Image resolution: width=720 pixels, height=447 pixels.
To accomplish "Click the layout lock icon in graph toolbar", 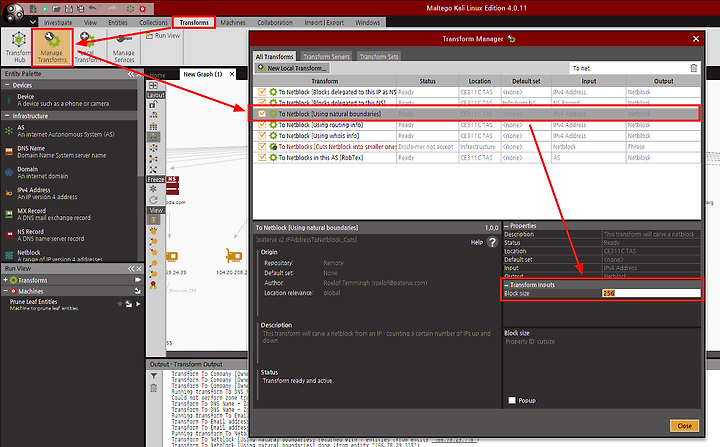I will tap(153, 105).
